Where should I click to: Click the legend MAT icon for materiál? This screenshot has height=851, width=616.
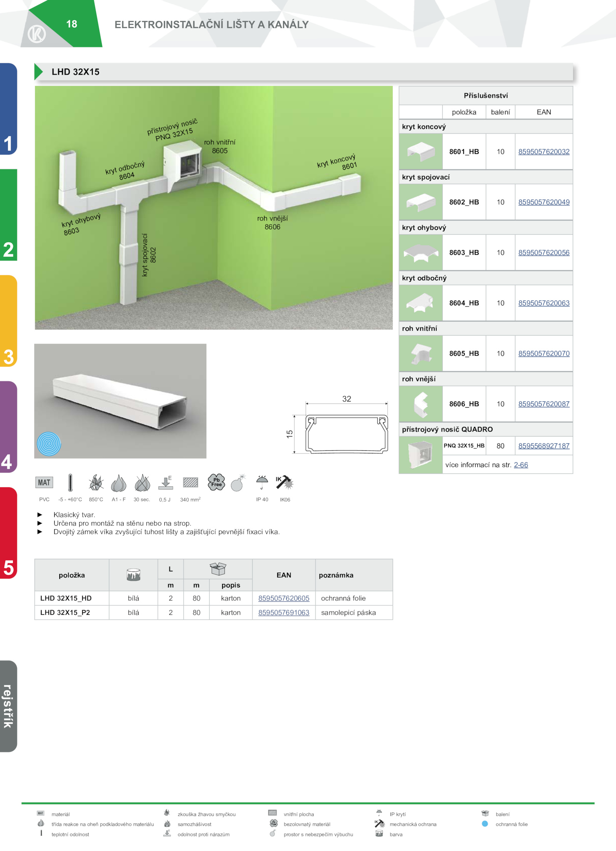point(40,813)
